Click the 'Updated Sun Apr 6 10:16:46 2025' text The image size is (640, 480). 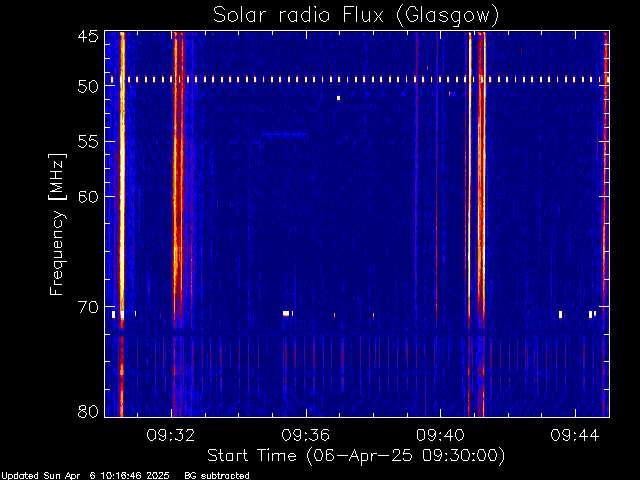tap(85, 476)
